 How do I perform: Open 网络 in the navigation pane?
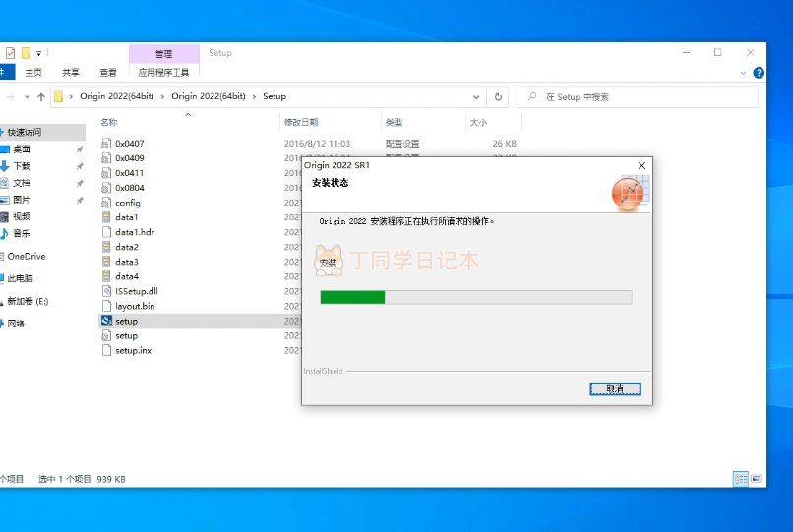click(16, 324)
